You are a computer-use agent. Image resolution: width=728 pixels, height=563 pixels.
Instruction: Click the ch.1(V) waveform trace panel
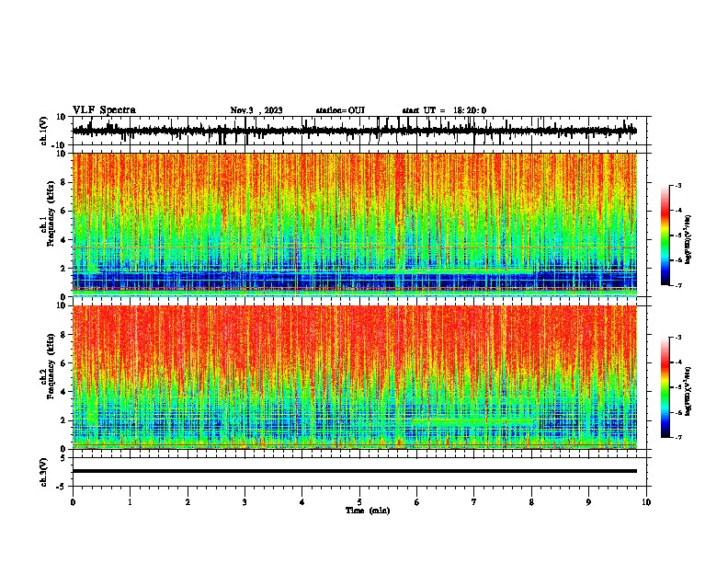pos(361,131)
